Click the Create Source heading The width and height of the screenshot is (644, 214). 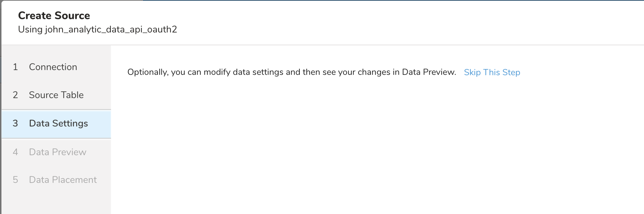click(x=54, y=15)
